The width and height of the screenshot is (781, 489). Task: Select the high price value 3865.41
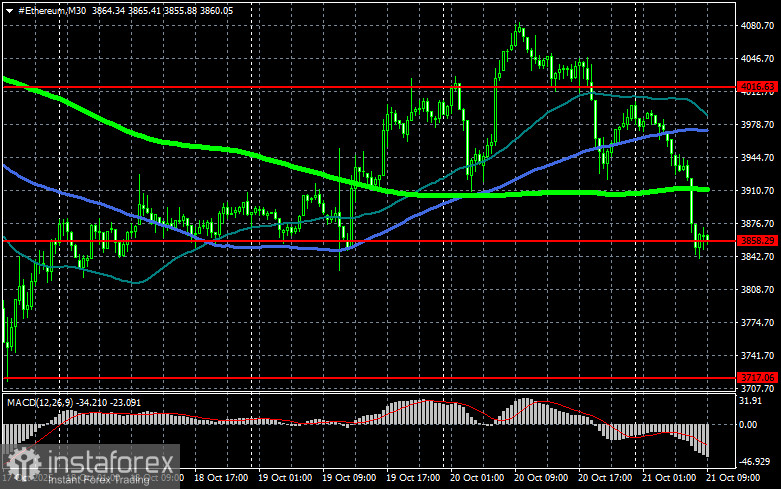tap(144, 10)
